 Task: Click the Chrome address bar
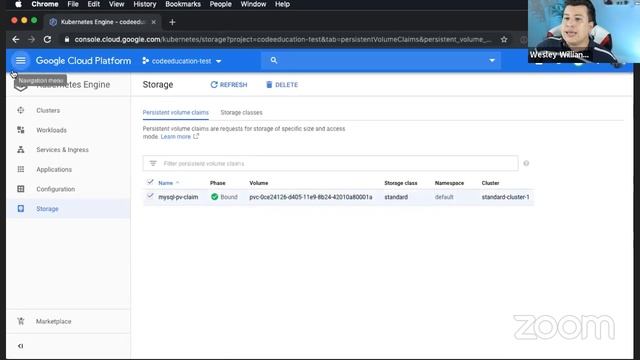(282, 39)
